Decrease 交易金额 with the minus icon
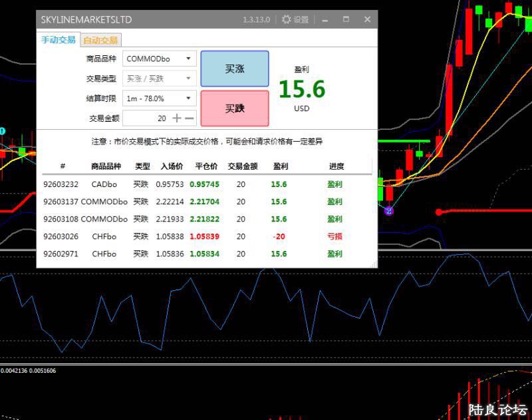532x420 pixels. [x=190, y=118]
